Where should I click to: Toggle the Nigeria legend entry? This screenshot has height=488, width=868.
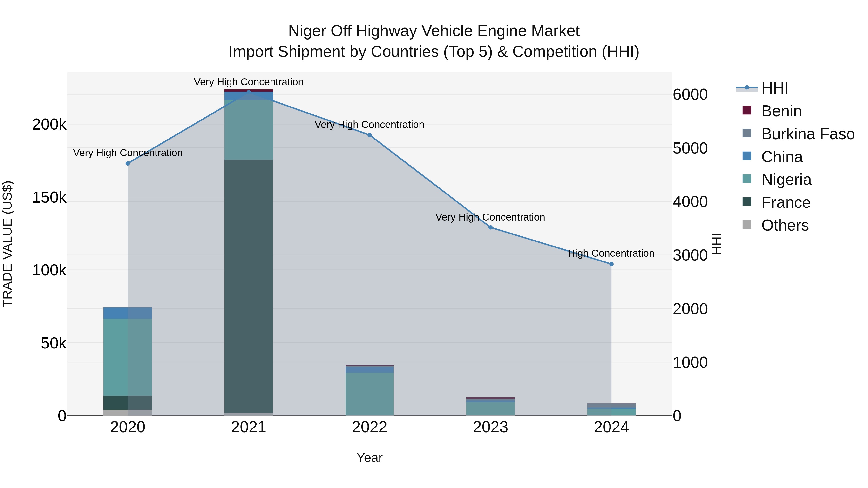tap(777, 180)
